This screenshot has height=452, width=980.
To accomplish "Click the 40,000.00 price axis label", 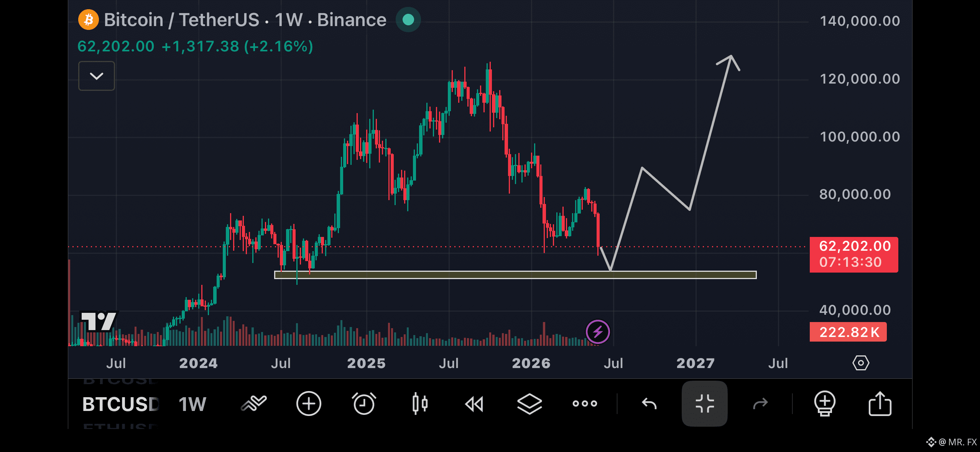I will click(855, 310).
